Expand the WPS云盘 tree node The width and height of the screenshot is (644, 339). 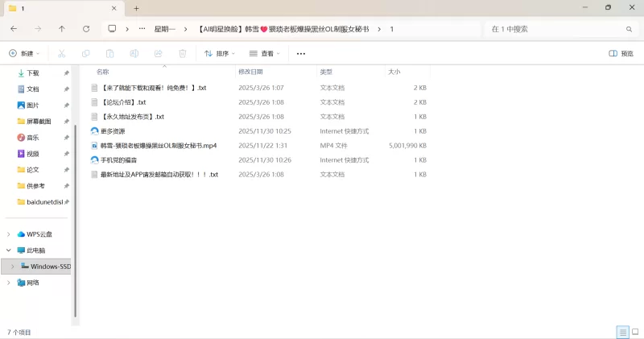[9, 234]
